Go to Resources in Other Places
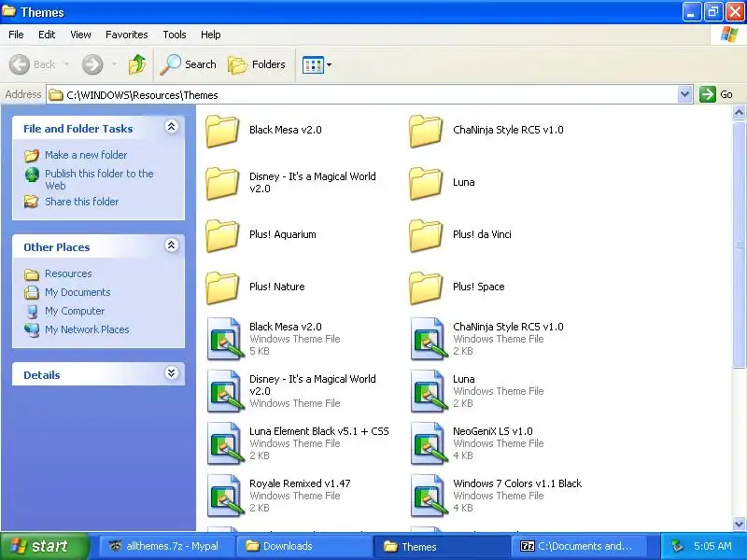Viewport: 747px width, 560px height. [x=68, y=273]
